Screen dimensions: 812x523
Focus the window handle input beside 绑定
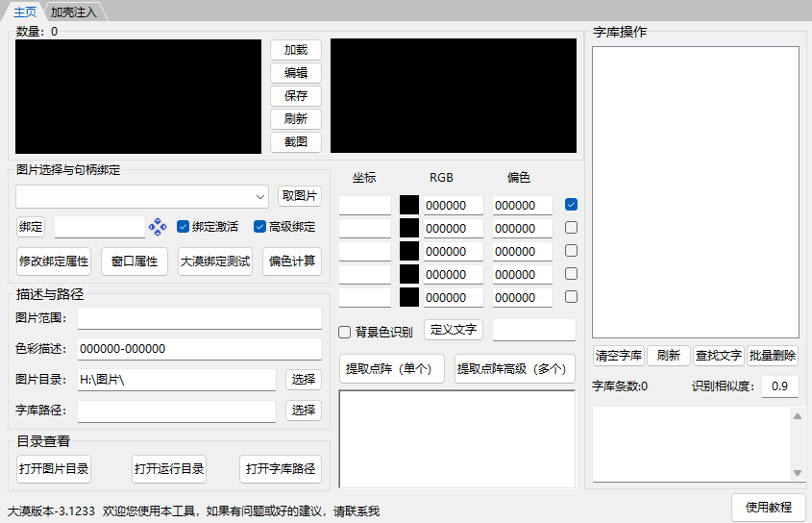coord(99,227)
